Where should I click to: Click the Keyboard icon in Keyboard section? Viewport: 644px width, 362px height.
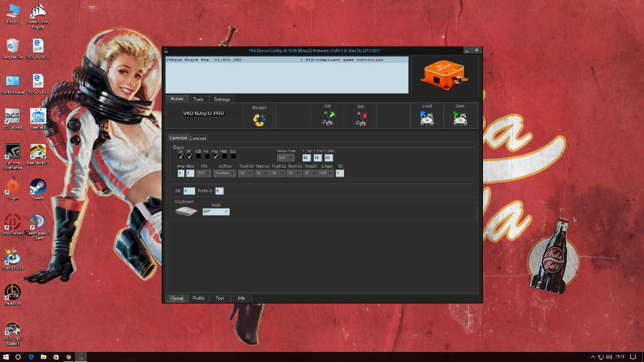[x=186, y=211]
